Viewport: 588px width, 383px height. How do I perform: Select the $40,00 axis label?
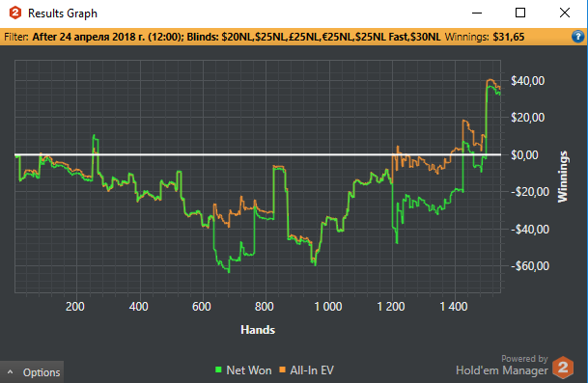[527, 81]
